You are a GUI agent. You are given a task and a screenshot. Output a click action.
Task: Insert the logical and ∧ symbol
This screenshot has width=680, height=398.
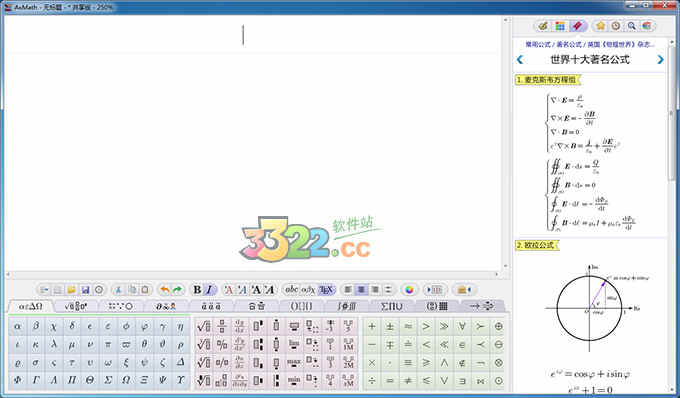coord(444,362)
